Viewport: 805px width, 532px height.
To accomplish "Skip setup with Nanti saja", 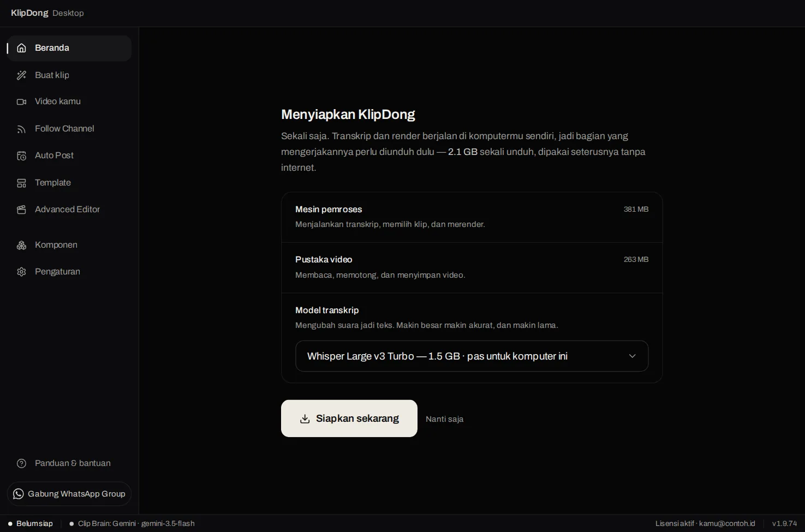I will pyautogui.click(x=444, y=419).
